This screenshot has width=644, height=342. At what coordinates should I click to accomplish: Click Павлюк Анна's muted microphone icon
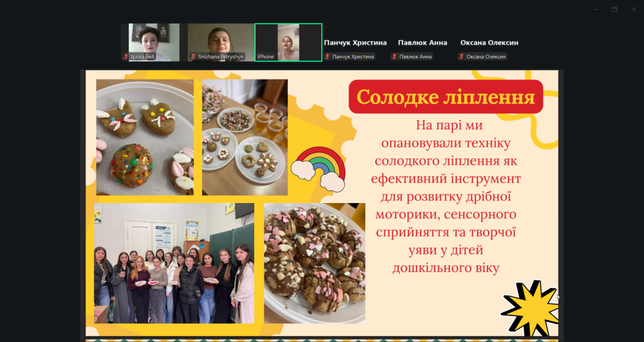point(394,56)
